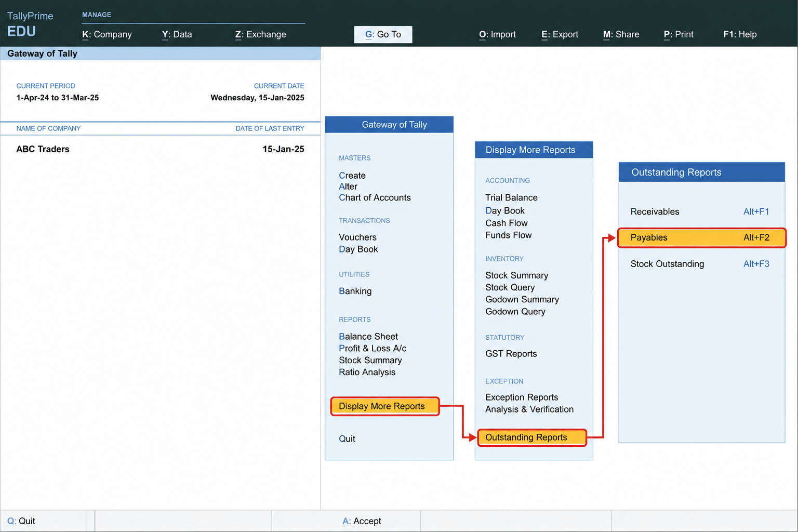Open Day Book in Gateway of Tally menu
The image size is (798, 532).
tap(358, 249)
